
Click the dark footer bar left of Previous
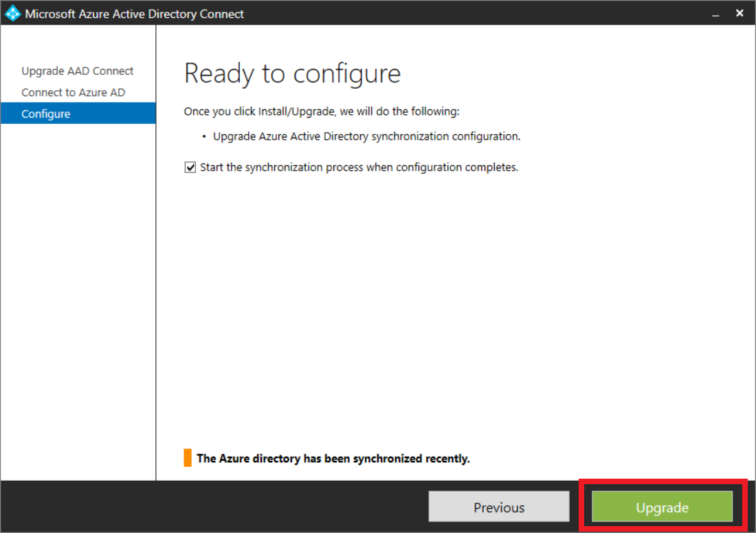(x=206, y=508)
